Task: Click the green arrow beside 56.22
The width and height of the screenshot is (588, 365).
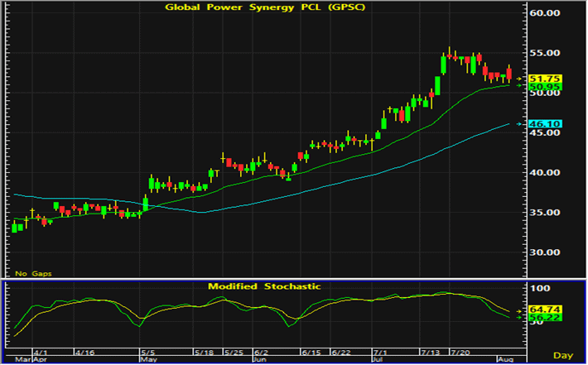Action: click(519, 318)
